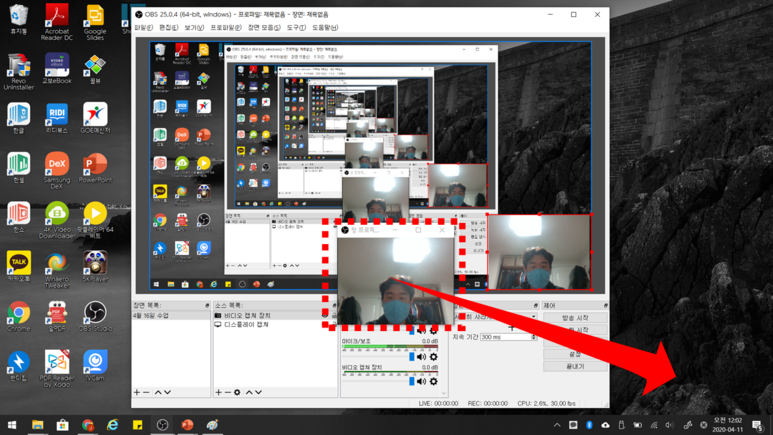
Task: Open the 장면 모음(S) menu
Action: pyautogui.click(x=264, y=28)
